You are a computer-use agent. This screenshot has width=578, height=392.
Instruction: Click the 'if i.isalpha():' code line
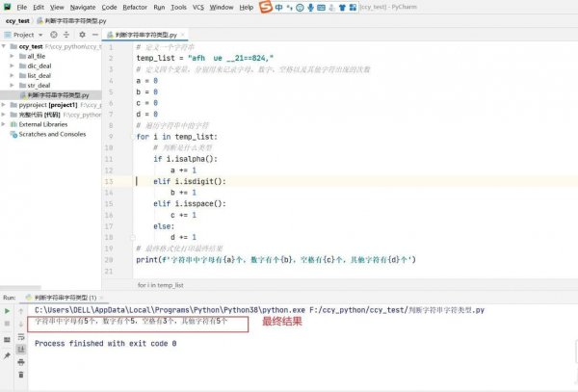click(x=185, y=159)
